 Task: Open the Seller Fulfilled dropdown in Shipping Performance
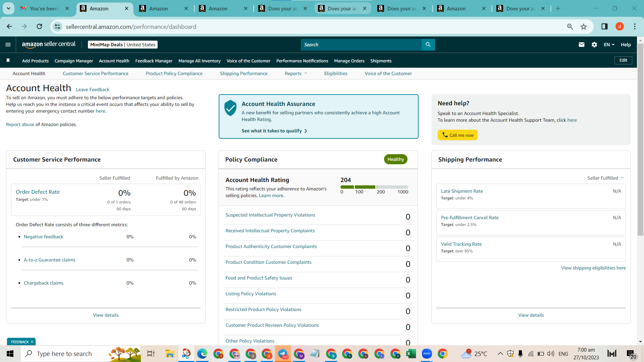pos(605,178)
